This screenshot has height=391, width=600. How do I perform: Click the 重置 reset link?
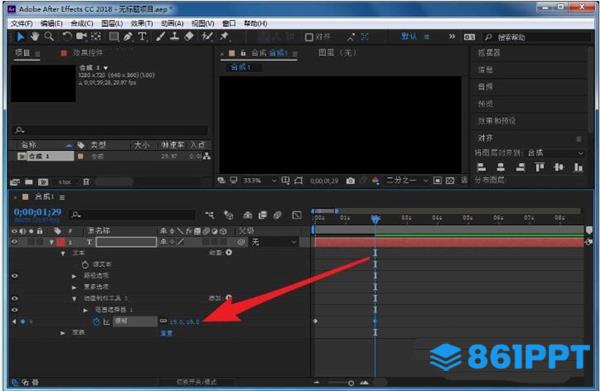(166, 333)
